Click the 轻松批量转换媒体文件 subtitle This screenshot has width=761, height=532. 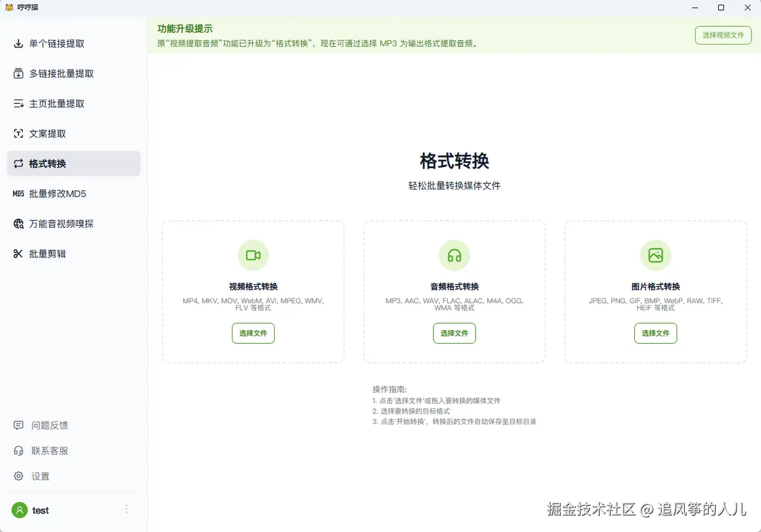pos(454,186)
